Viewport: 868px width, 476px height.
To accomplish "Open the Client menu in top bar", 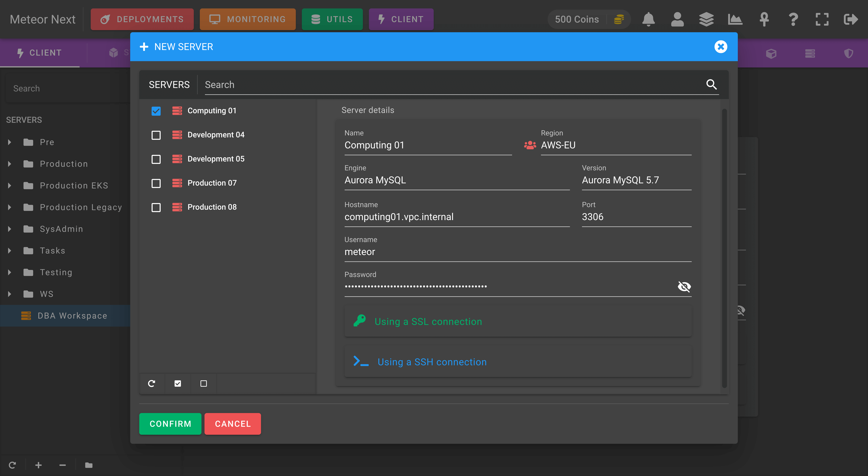I will tap(401, 19).
